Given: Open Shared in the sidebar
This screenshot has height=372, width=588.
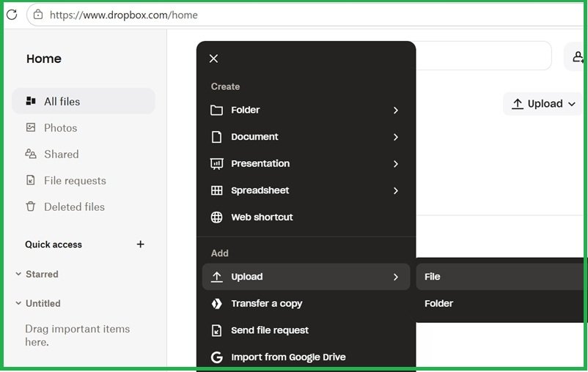Looking at the screenshot, I should coord(84,154).
